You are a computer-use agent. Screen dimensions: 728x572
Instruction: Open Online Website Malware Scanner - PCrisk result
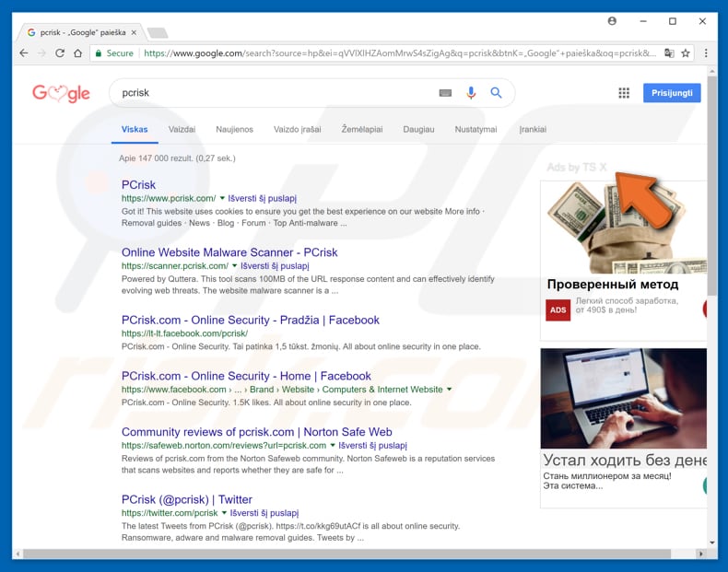[229, 252]
